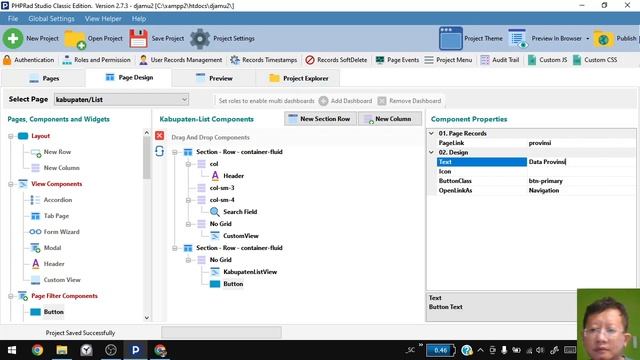Image resolution: width=640 pixels, height=360 pixels.
Task: Collapse 01. Page Records property group
Action: (x=431, y=133)
